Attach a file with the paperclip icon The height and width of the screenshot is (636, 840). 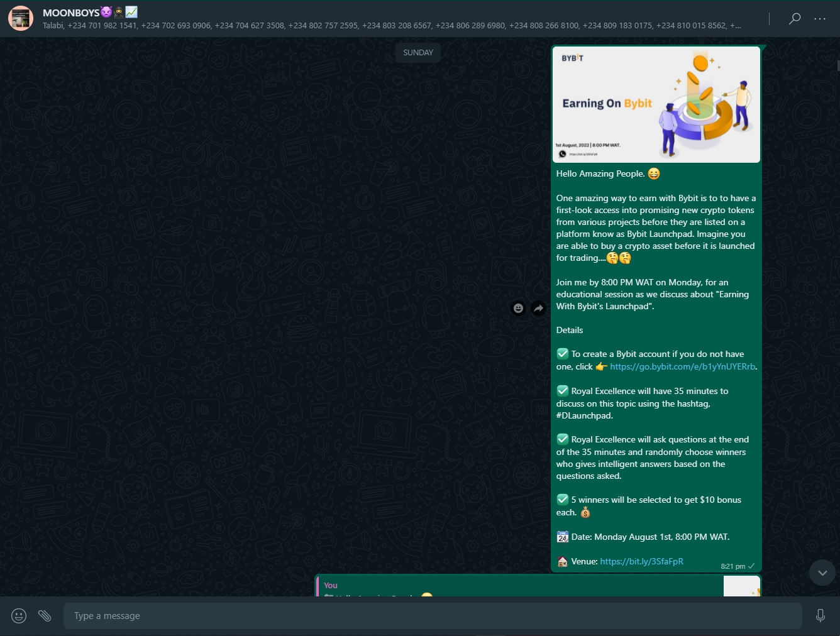[45, 616]
